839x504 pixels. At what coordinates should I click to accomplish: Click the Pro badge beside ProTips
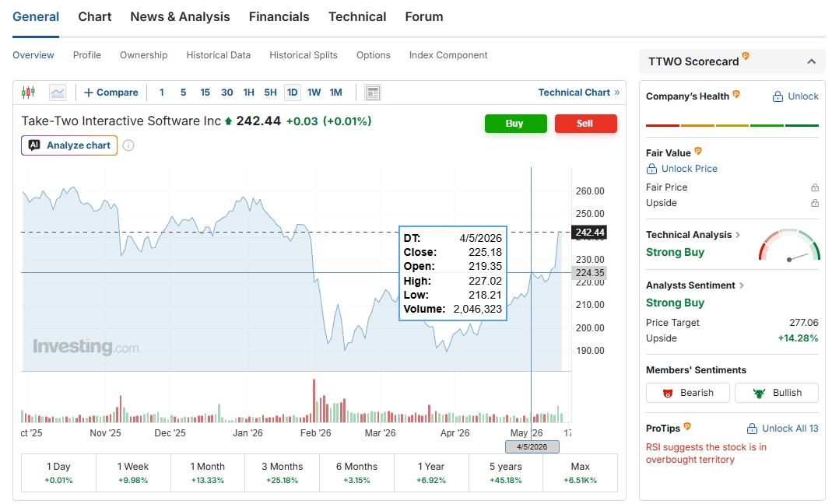pos(687,426)
